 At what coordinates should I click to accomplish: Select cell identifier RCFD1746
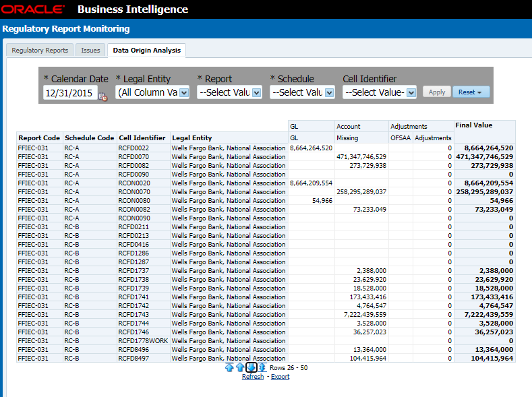click(134, 332)
